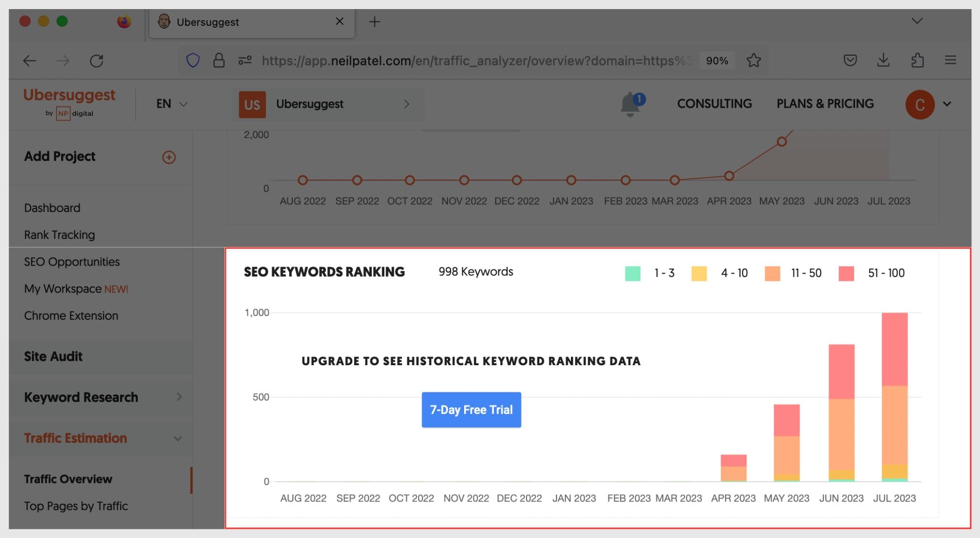Open the Firefox hamburger menu

[950, 60]
